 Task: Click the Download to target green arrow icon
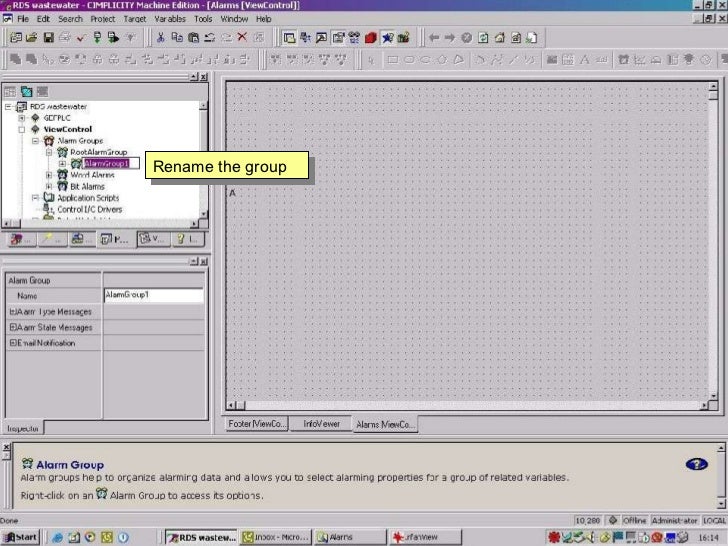pyautogui.click(x=97, y=38)
